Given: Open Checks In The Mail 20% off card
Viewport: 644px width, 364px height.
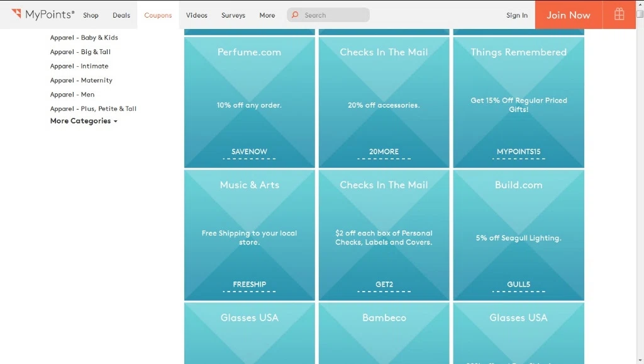Looking at the screenshot, I should (384, 102).
